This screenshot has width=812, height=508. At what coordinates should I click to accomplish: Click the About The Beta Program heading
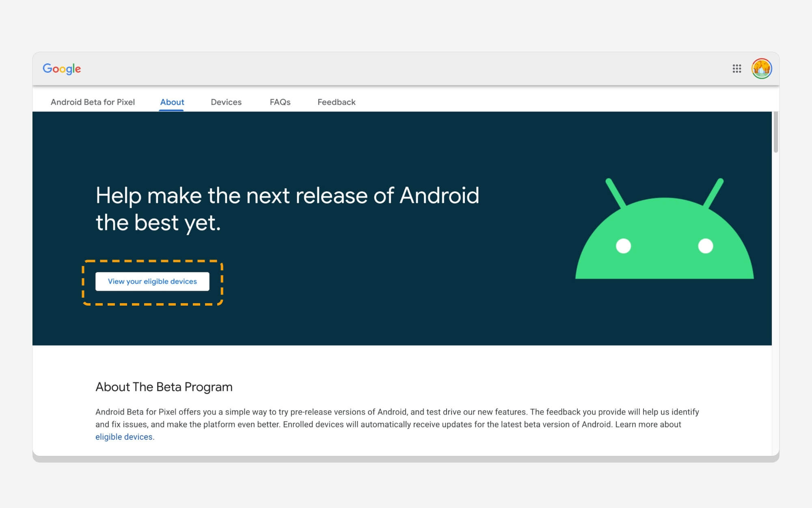(x=164, y=387)
